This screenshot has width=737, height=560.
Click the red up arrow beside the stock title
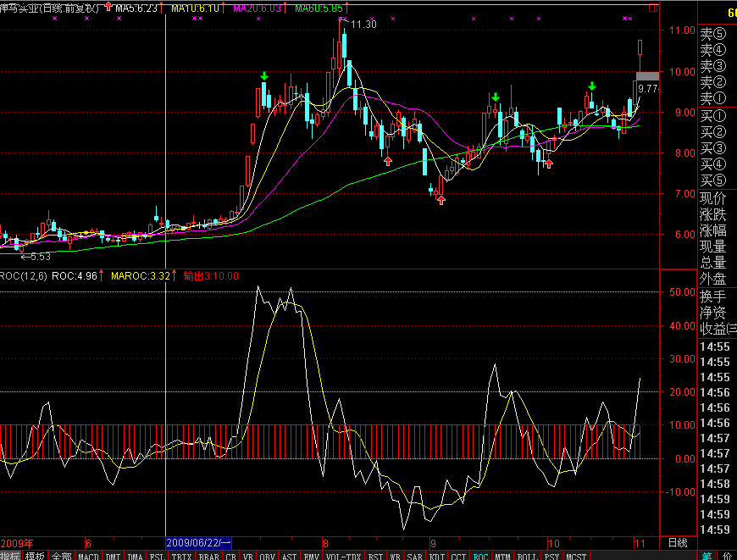click(x=108, y=8)
